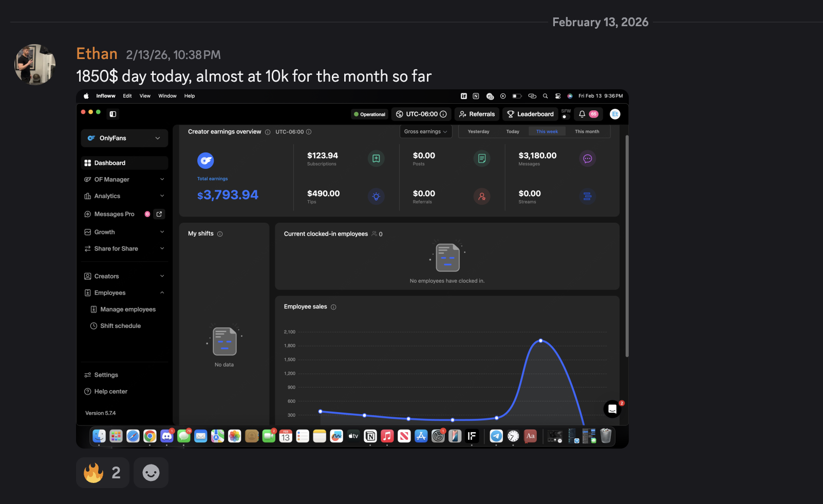Screen dimensions: 823x504
Task: Click the Leaderboard button
Action: click(530, 114)
